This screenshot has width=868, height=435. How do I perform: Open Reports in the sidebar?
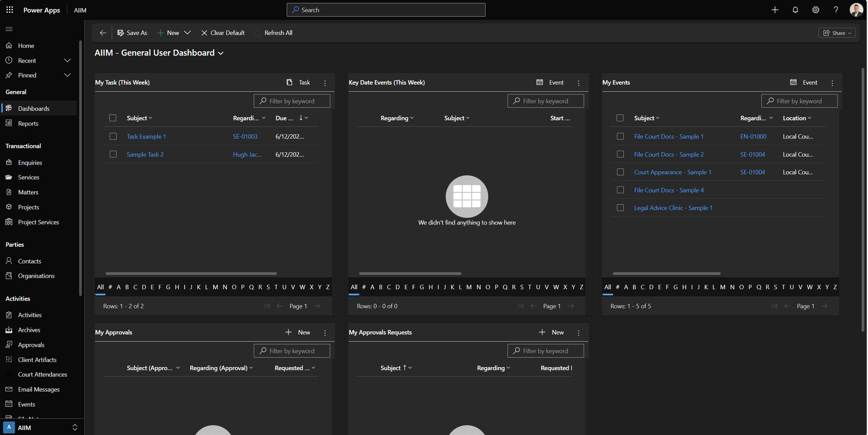28,123
